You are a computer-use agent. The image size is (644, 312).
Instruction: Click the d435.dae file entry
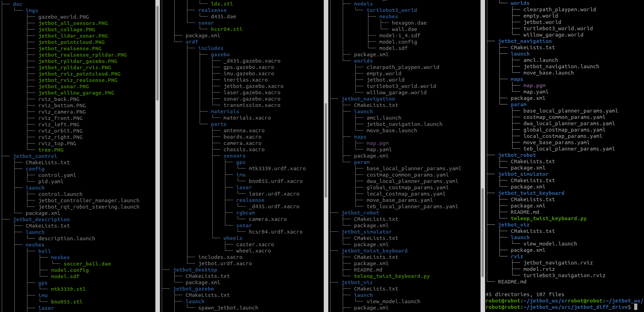coord(224,17)
